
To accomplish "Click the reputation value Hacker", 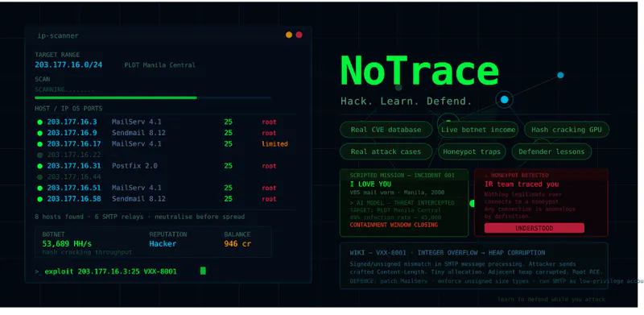I will click(163, 244).
